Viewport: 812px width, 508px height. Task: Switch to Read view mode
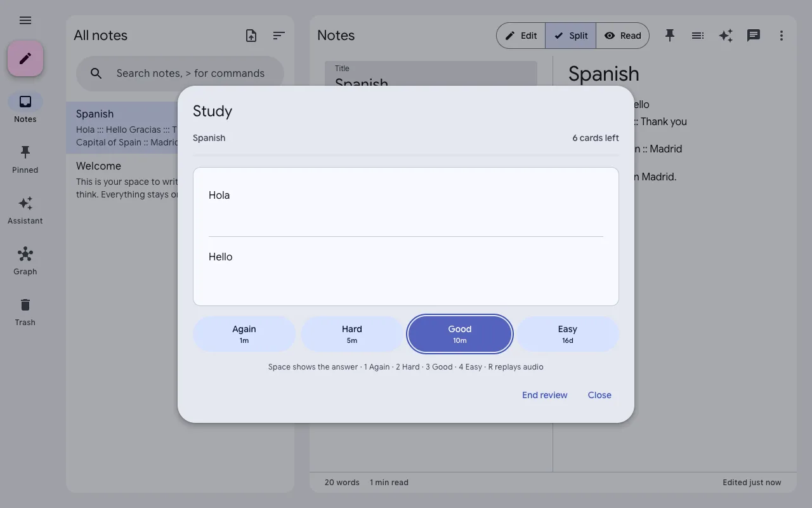click(x=623, y=36)
